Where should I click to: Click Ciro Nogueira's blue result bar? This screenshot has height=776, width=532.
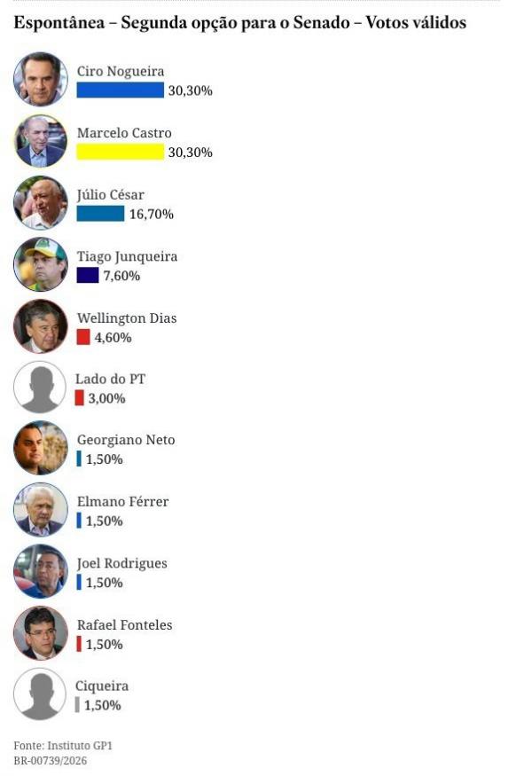click(x=120, y=90)
